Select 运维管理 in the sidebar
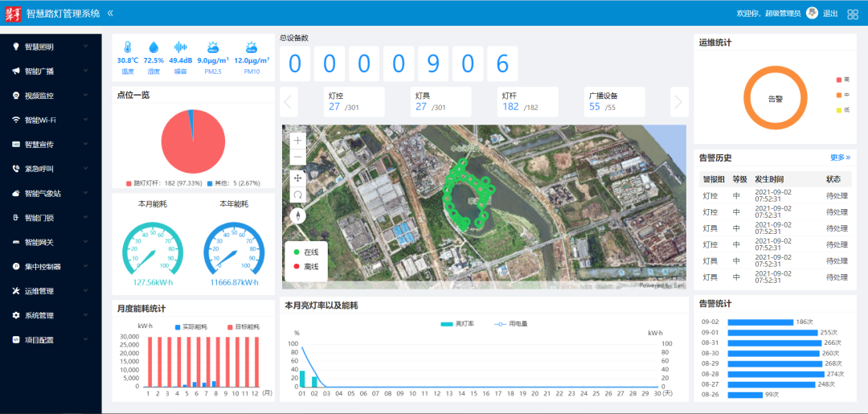Image resolution: width=868 pixels, height=414 pixels. [44, 291]
